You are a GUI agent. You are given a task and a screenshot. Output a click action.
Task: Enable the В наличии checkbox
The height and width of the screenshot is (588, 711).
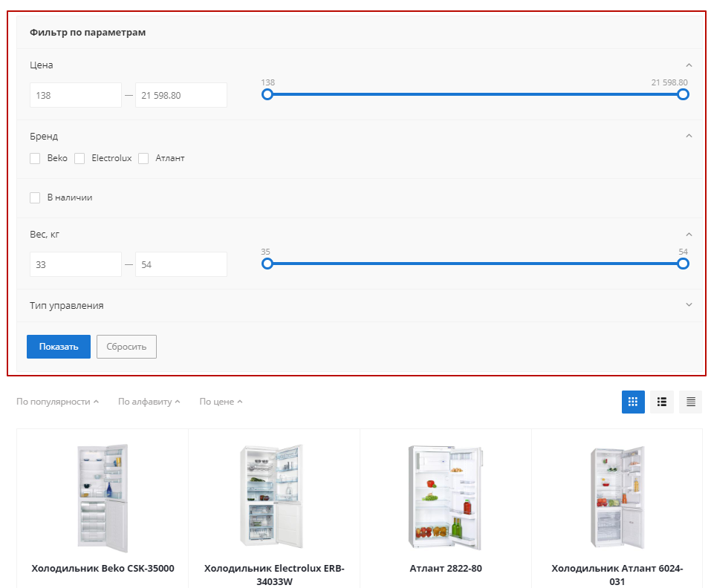coord(35,197)
